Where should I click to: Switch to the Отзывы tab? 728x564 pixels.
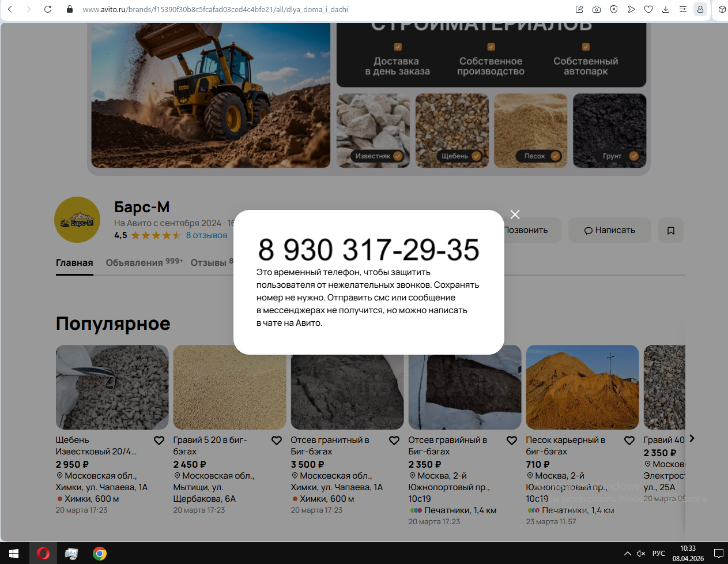coord(211,262)
